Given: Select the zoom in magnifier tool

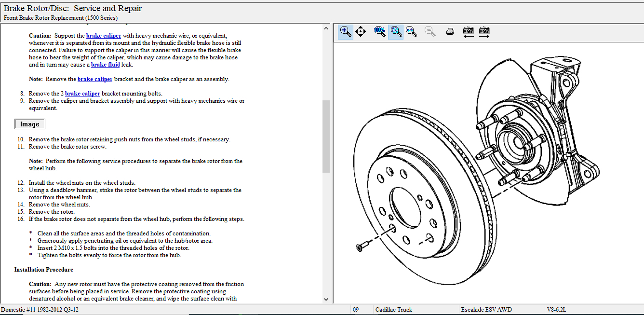Looking at the screenshot, I should [345, 32].
